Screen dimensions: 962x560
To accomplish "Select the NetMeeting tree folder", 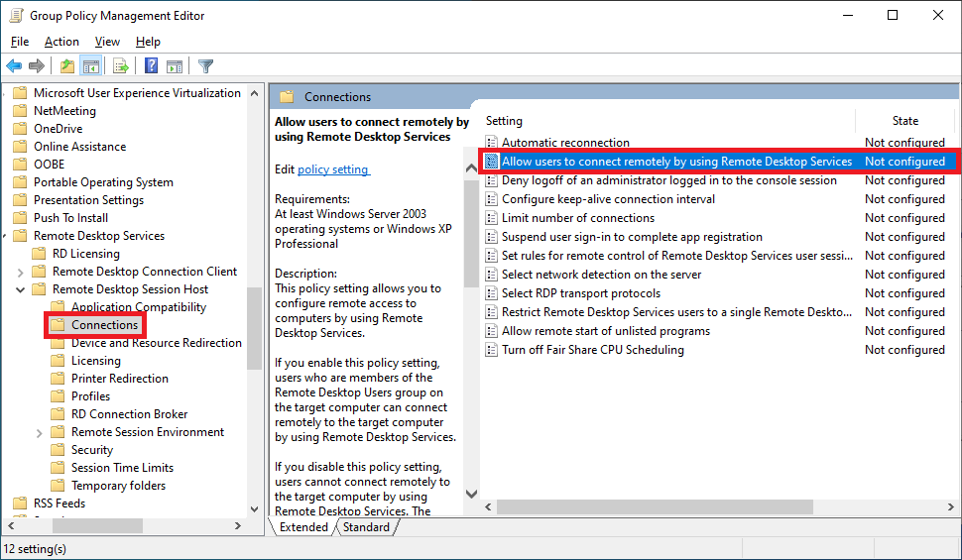I will tap(64, 111).
